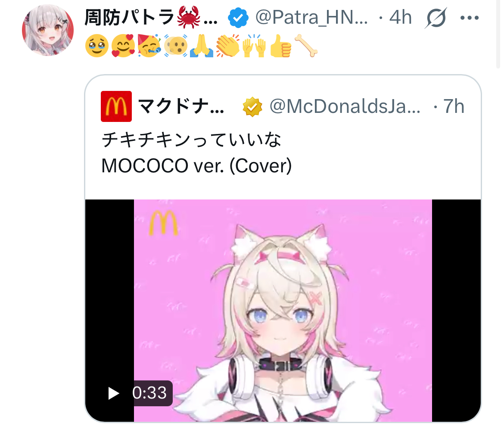504x433 pixels.
Task: Click the MOCOCO ver. (Cover) text line
Action: pyautogui.click(x=196, y=166)
